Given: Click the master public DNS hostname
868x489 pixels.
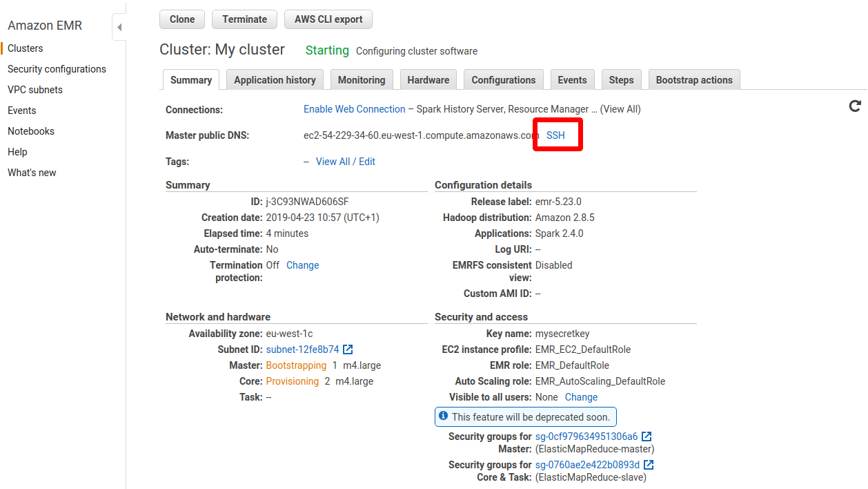Looking at the screenshot, I should coord(422,135).
